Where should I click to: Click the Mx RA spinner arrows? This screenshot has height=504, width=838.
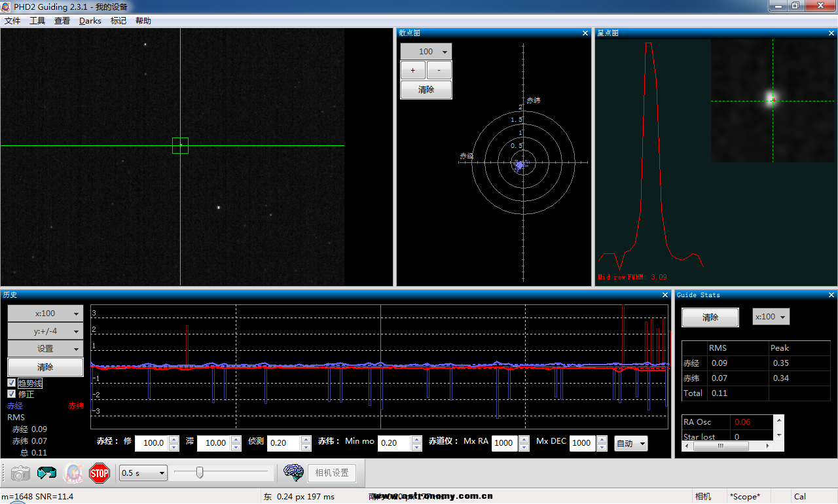[524, 443]
